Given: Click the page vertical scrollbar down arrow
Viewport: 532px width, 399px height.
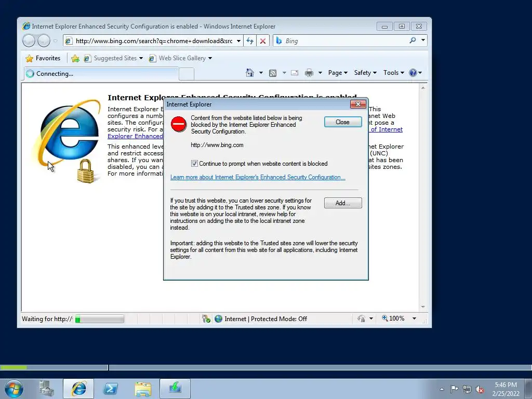Looking at the screenshot, I should pos(423,307).
